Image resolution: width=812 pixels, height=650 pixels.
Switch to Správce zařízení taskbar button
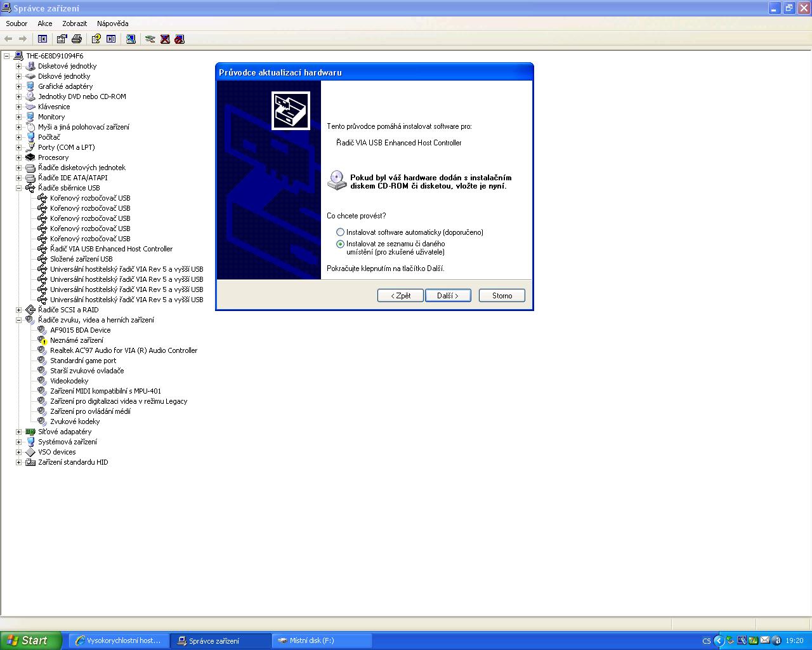tap(220, 640)
